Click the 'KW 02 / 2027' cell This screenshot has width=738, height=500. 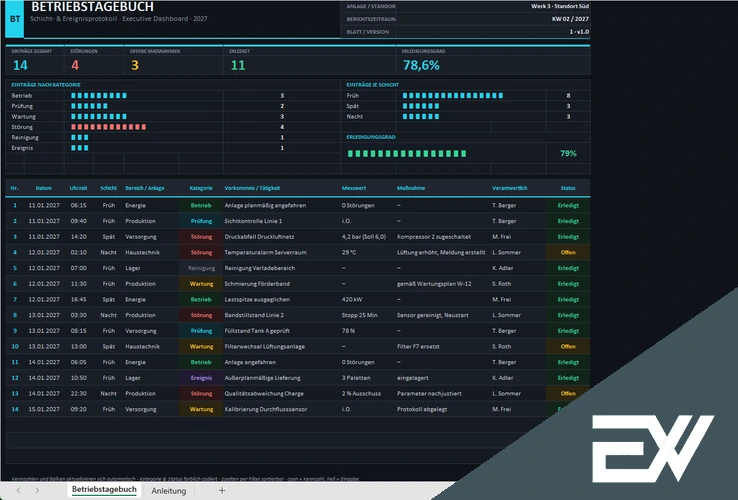pos(570,19)
